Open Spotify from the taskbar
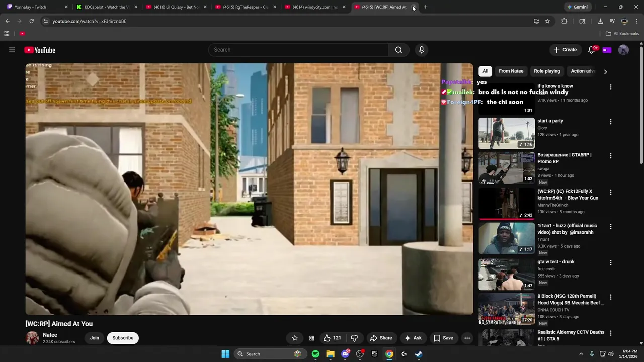The height and width of the screenshot is (362, 644). click(x=315, y=354)
